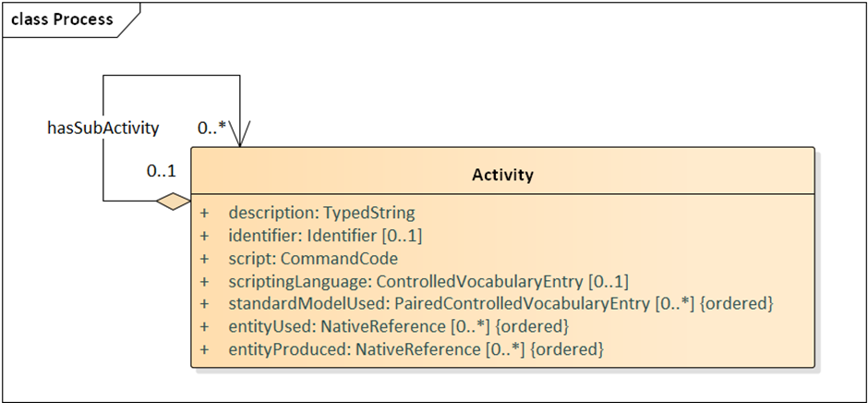Screen dimensions: 868x403
Task: Click the open arrowhead above Activity
Action: click(240, 134)
